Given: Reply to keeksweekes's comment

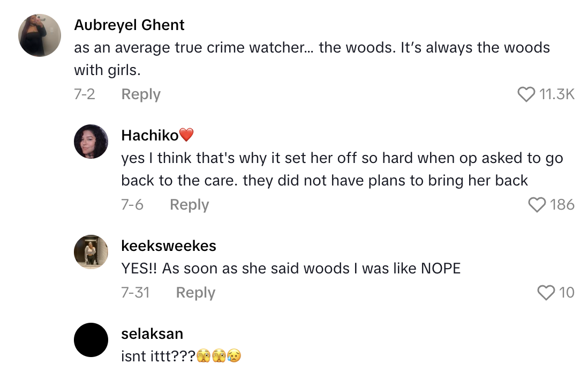Looking at the screenshot, I should tap(195, 293).
